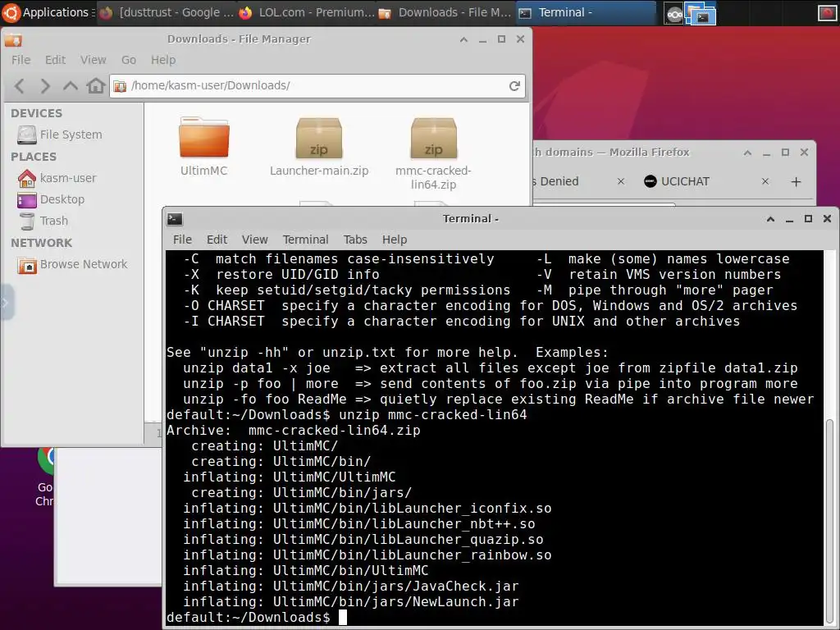Go to parent folder in File Manager

pyautogui.click(x=71, y=85)
